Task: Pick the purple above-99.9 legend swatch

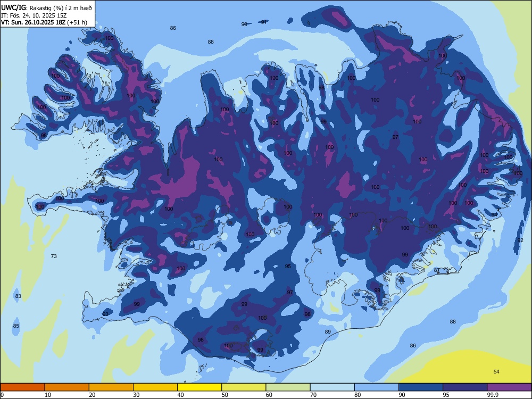Action: (x=509, y=387)
